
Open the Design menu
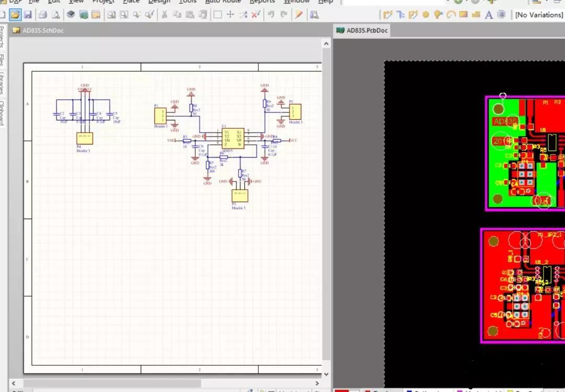pyautogui.click(x=159, y=2)
